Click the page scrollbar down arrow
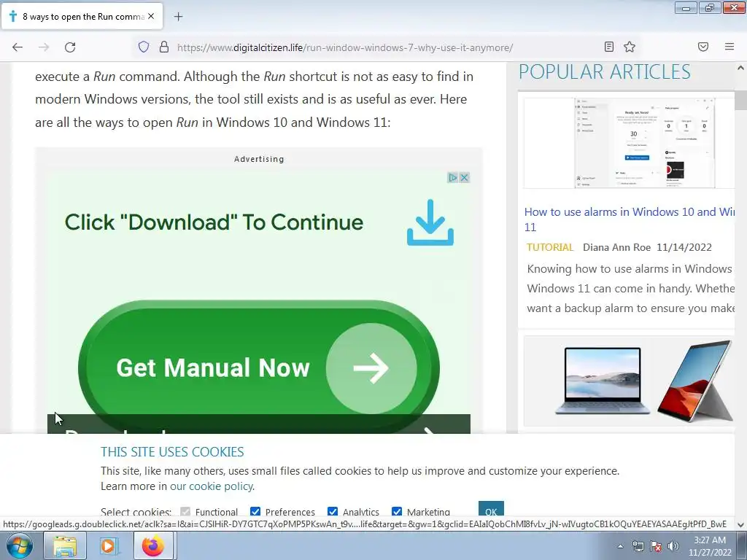The height and width of the screenshot is (560, 747). click(x=741, y=524)
